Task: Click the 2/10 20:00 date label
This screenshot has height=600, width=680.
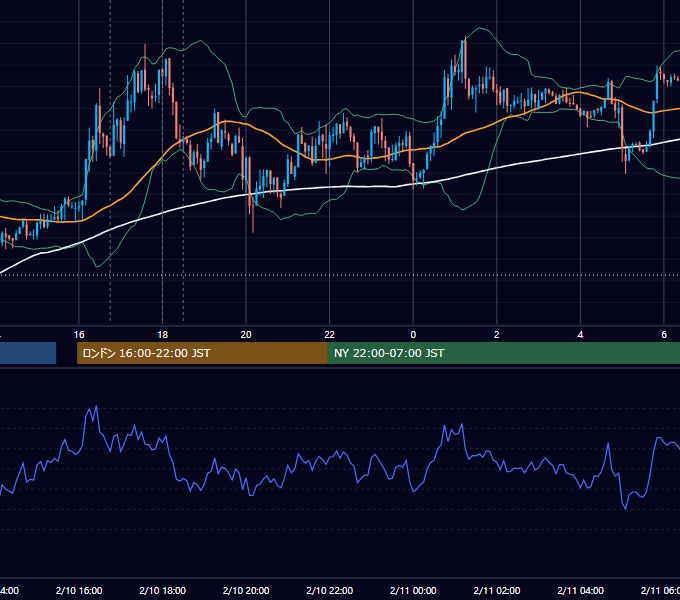Action: coord(246,590)
